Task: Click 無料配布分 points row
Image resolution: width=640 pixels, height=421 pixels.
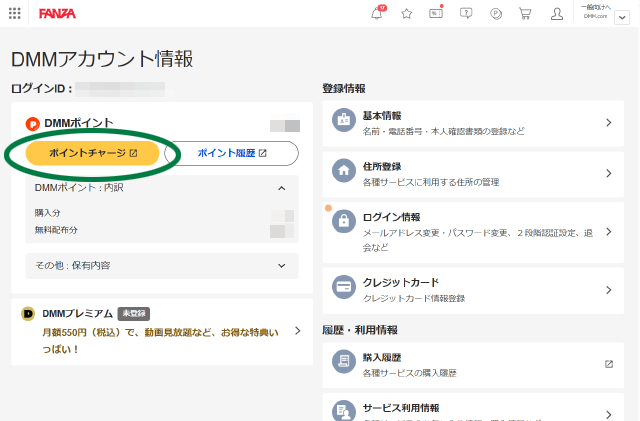Action: [x=164, y=230]
